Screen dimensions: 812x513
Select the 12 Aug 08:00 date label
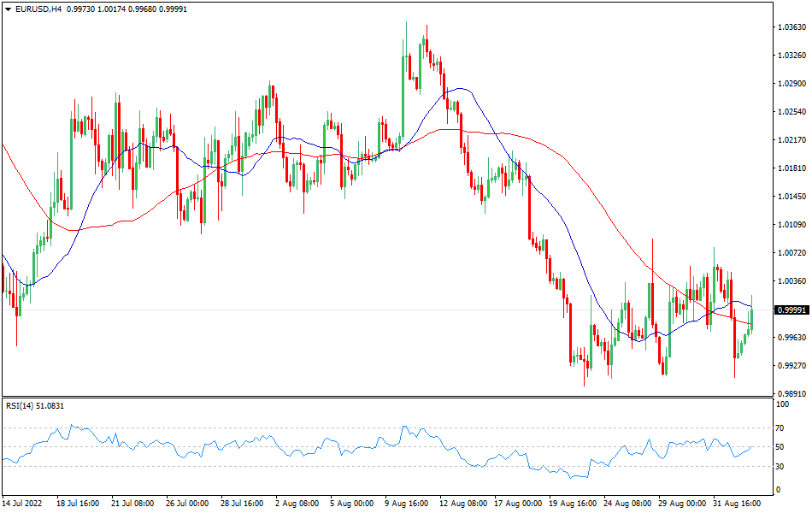tap(465, 504)
